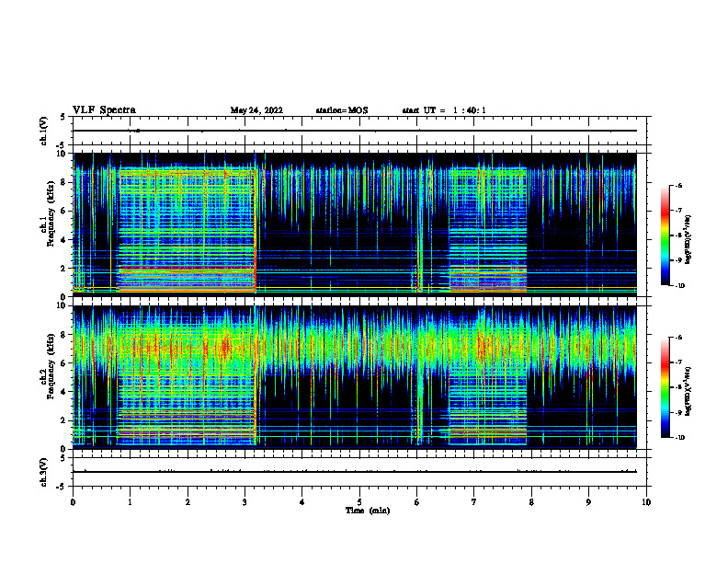Image resolution: width=728 pixels, height=563 pixels.
Task: Click the "ch.1(V)" axis label of the top strip
Action: pos(43,131)
